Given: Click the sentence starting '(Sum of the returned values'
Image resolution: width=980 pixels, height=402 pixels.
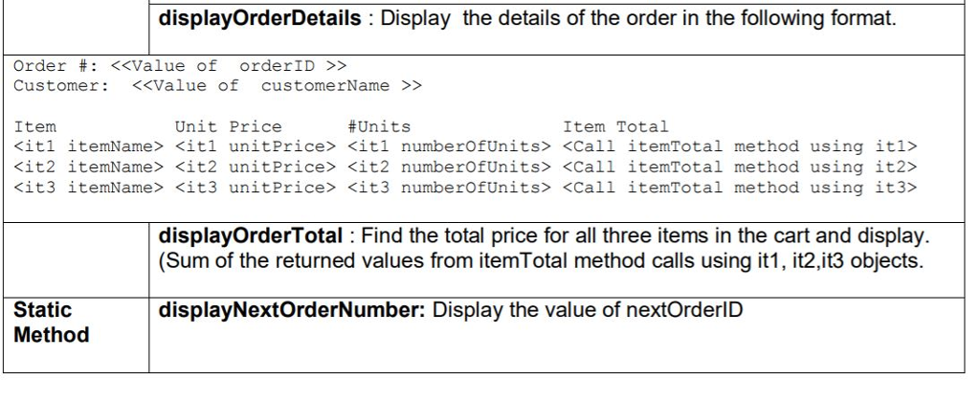Looking at the screenshot, I should (541, 260).
